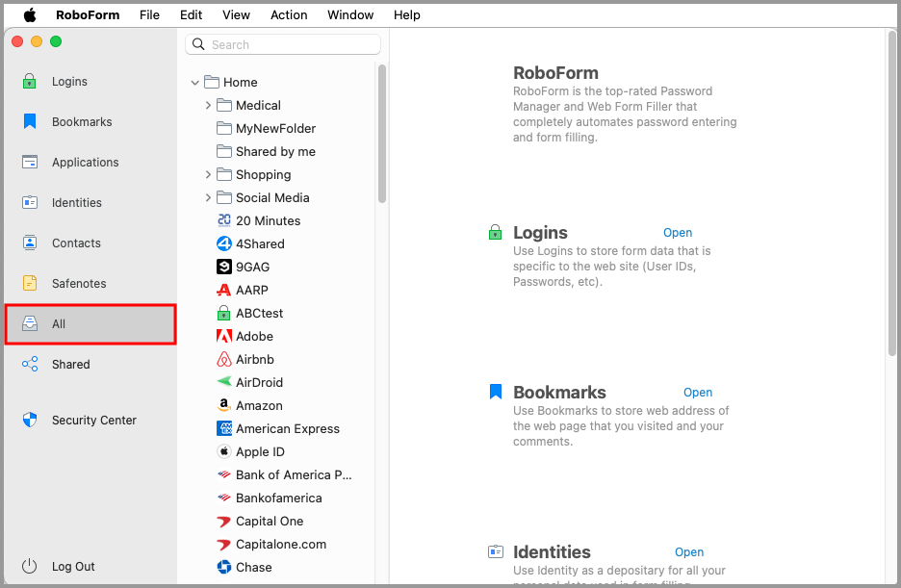Collapse the Home folder
This screenshot has height=588, width=901.
tap(194, 83)
